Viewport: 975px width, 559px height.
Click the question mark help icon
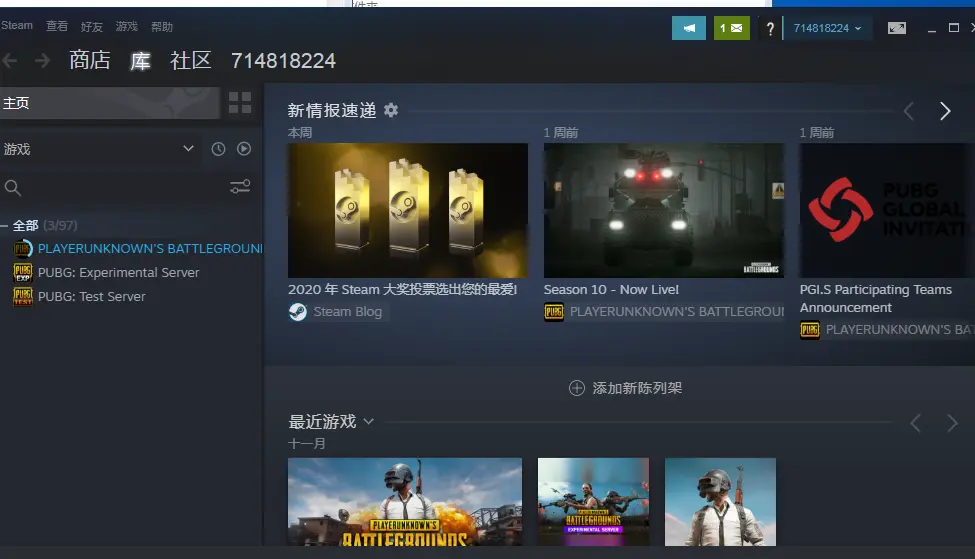click(770, 29)
